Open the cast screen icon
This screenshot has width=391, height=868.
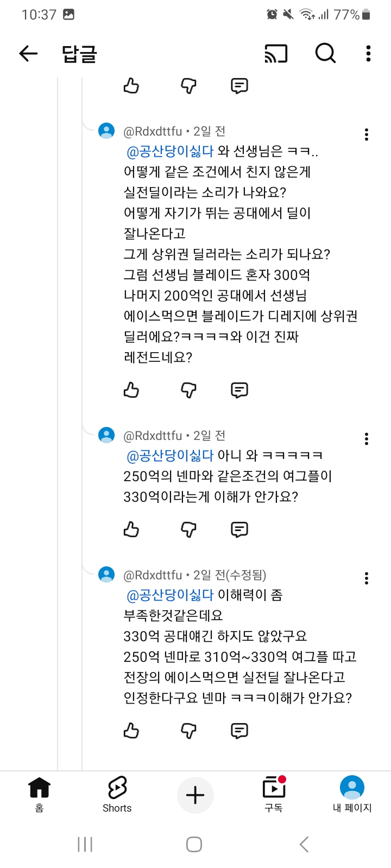pos(276,53)
